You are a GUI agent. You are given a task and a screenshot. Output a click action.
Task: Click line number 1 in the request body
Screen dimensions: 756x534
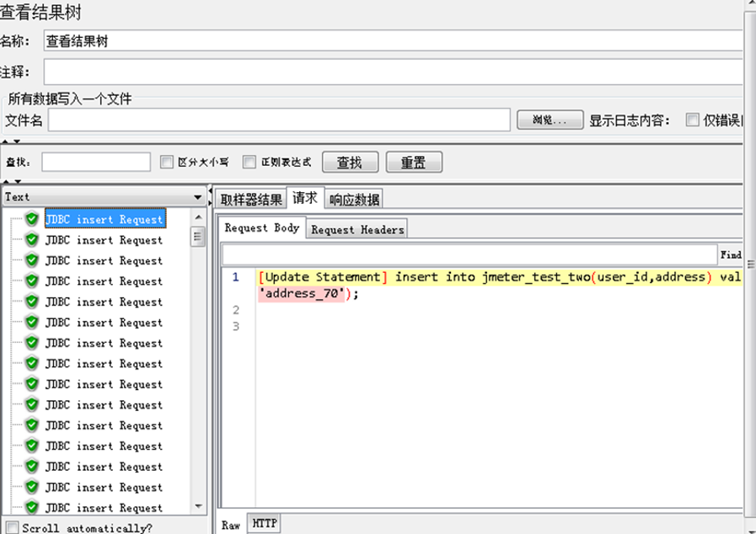235,276
